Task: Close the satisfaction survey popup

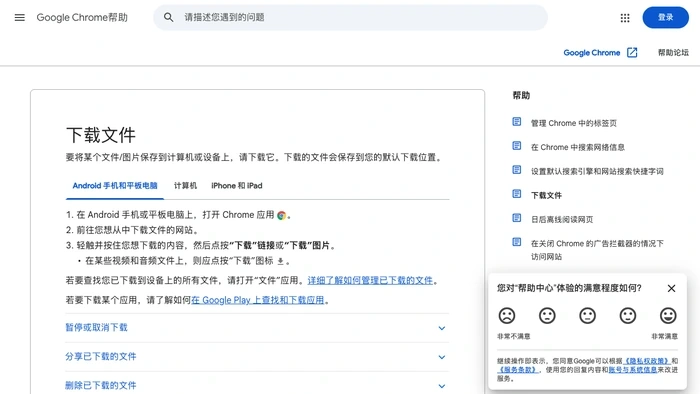Action: click(671, 288)
